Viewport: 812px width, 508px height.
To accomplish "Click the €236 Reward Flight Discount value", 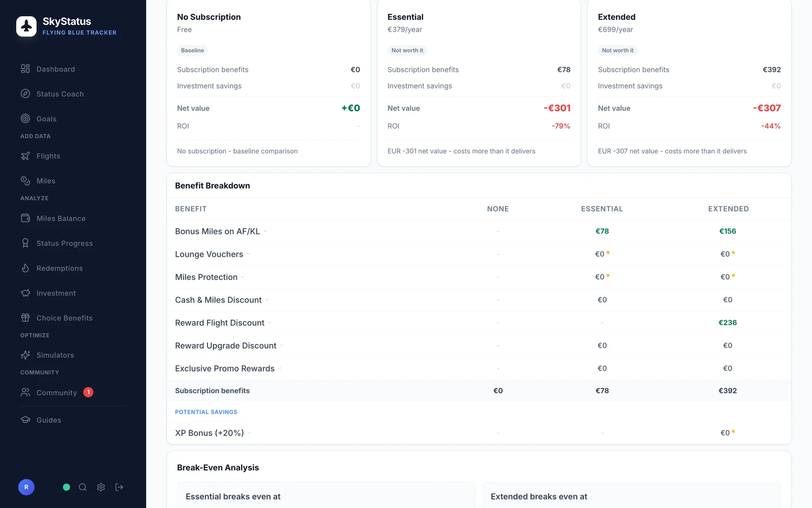I will (728, 323).
